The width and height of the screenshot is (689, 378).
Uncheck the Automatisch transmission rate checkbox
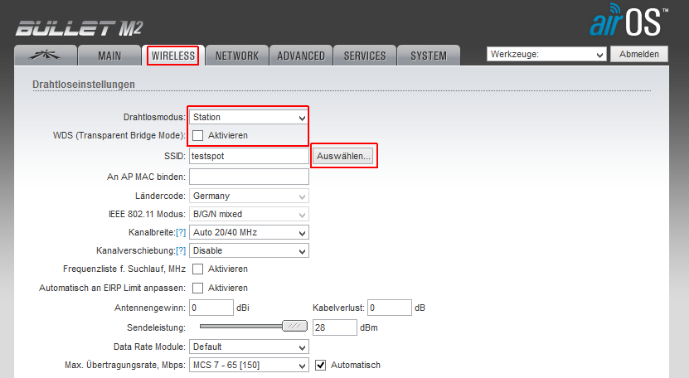coord(321,365)
